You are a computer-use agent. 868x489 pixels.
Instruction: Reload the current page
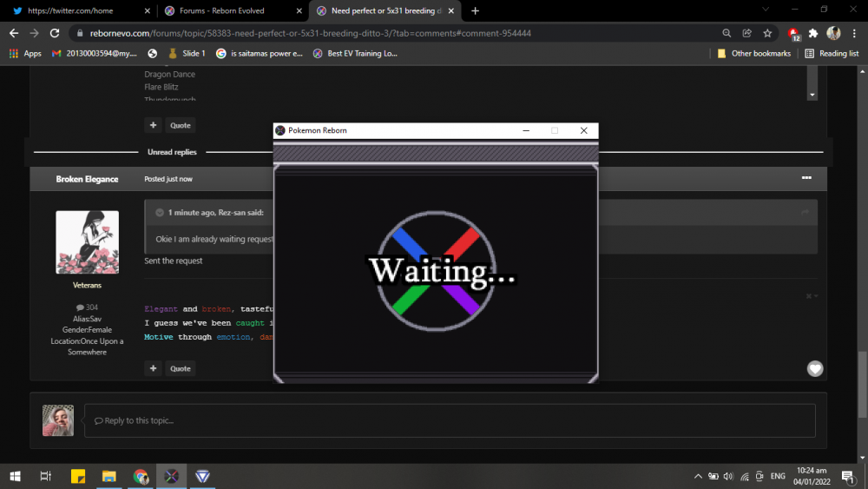coord(54,33)
